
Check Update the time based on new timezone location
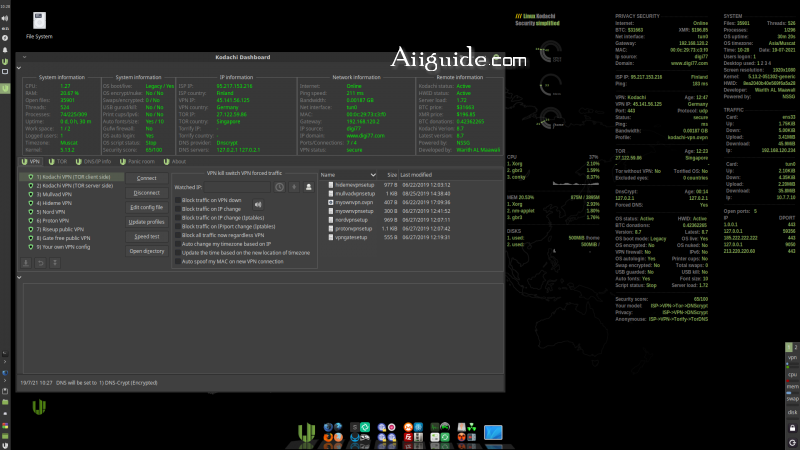click(178, 253)
